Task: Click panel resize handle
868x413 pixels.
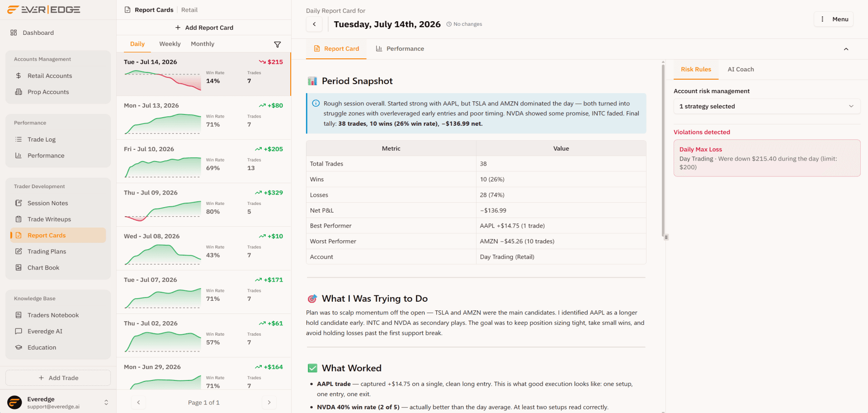Action: tap(666, 237)
